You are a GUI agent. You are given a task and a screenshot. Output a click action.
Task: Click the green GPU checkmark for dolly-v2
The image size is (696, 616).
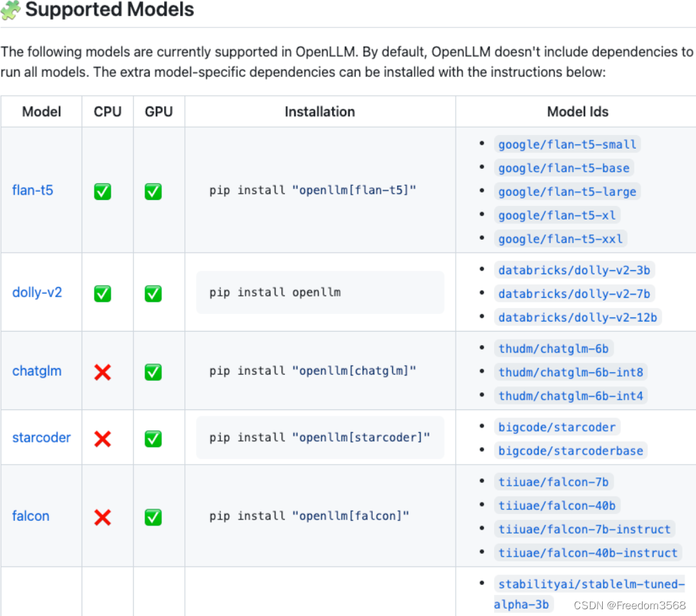(153, 293)
